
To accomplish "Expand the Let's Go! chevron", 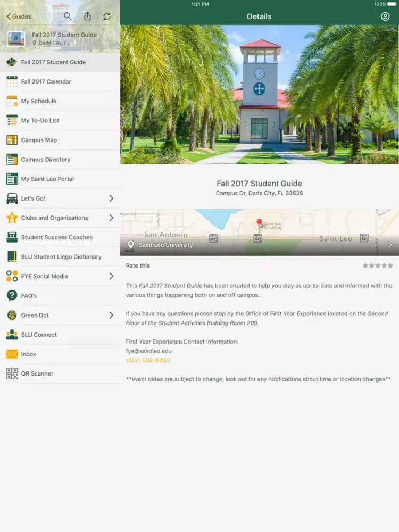I will click(x=111, y=198).
